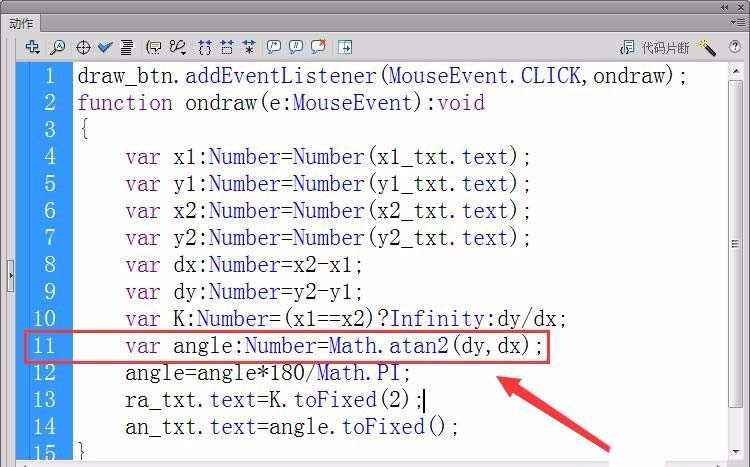Click 'an_txt' on line 14
This screenshot has width=750, height=467.
tap(161, 427)
